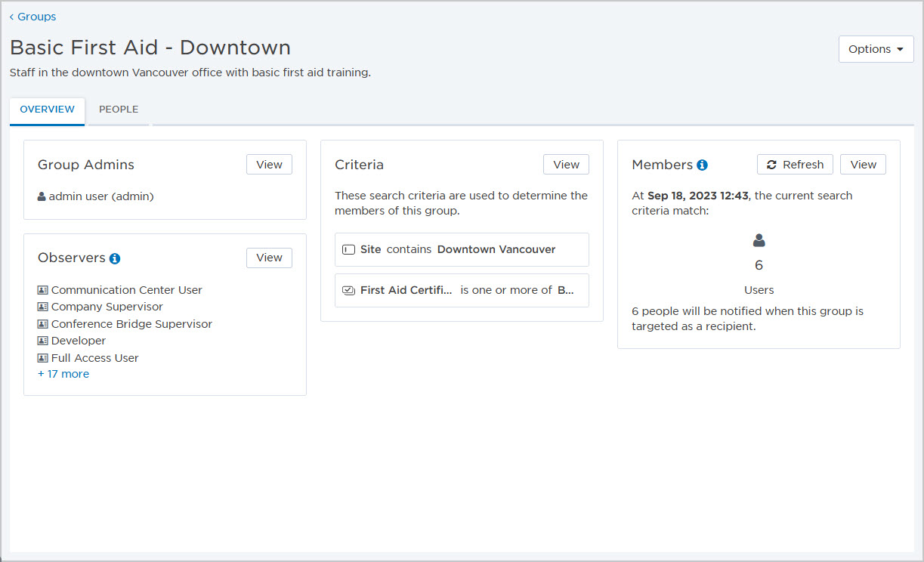This screenshot has width=924, height=562.
Task: Click the Site criteria text field icon
Action: [348, 249]
